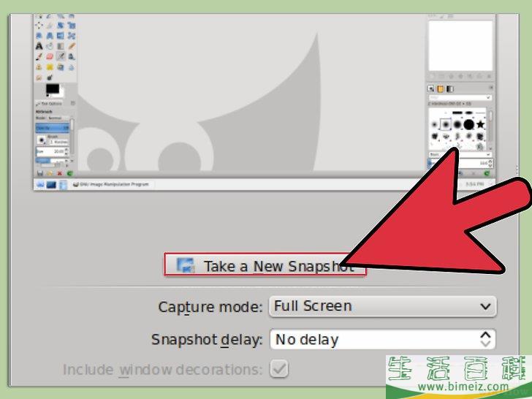Click the Snapshot delay No delay field

pos(383,339)
